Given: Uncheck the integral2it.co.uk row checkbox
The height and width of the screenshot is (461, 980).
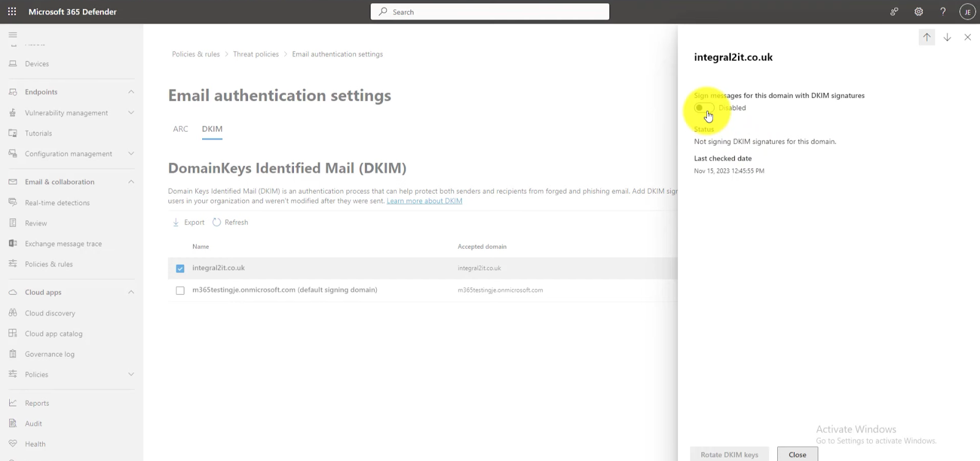Looking at the screenshot, I should 180,269.
